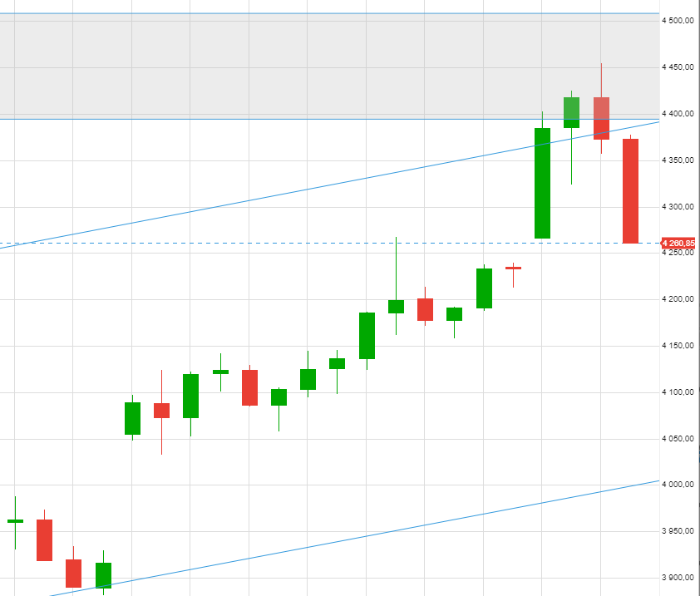The height and width of the screenshot is (596, 700).
Task: Click the green candle whose wick touches dashed line
Action: 396,306
